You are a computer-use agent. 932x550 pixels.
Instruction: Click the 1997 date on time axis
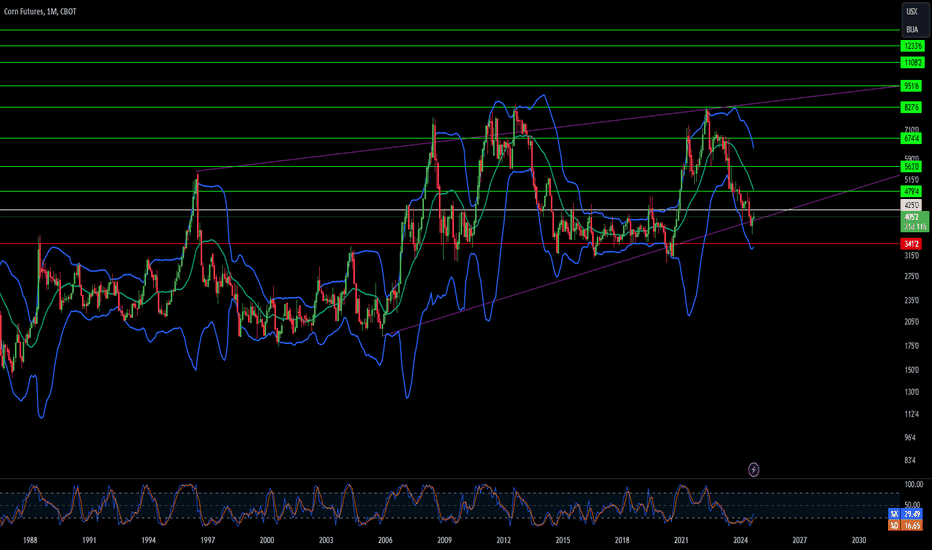coord(207,540)
